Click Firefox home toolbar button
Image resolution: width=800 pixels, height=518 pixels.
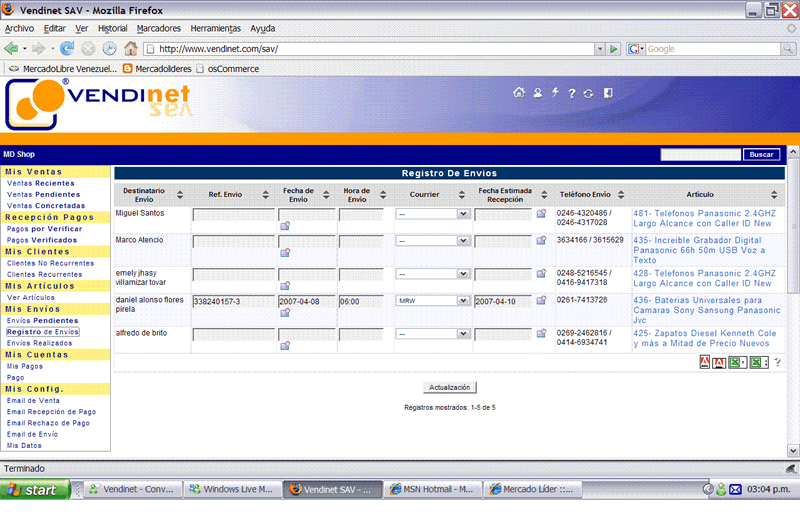131,48
